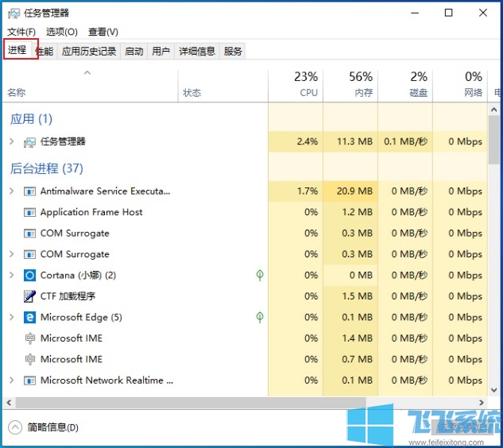Click the 0.1 MB/秒 disk value

(406, 141)
